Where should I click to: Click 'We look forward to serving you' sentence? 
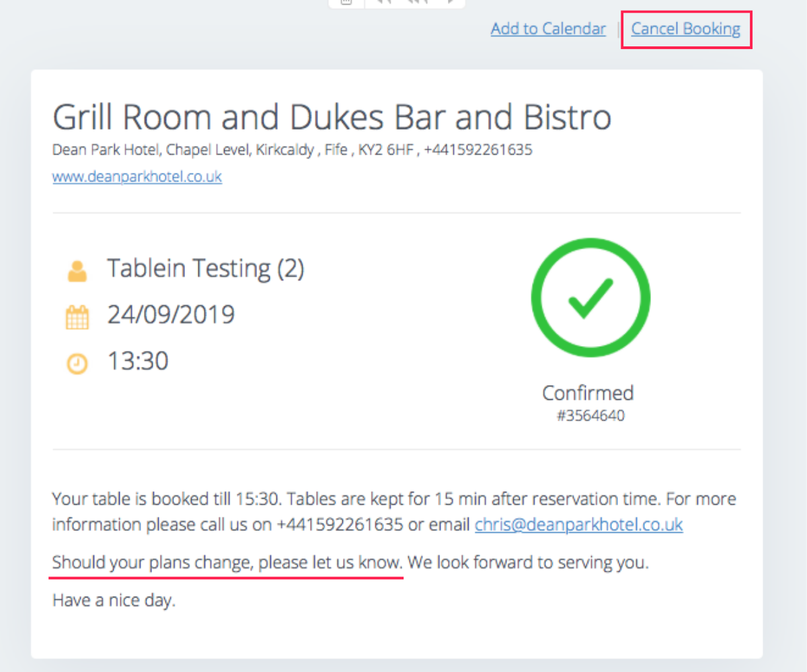pos(528,562)
